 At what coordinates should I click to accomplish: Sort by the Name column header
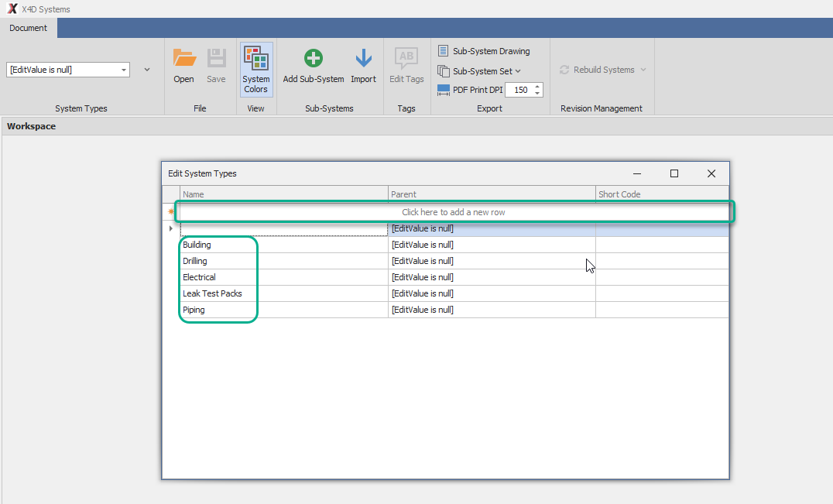coord(283,194)
